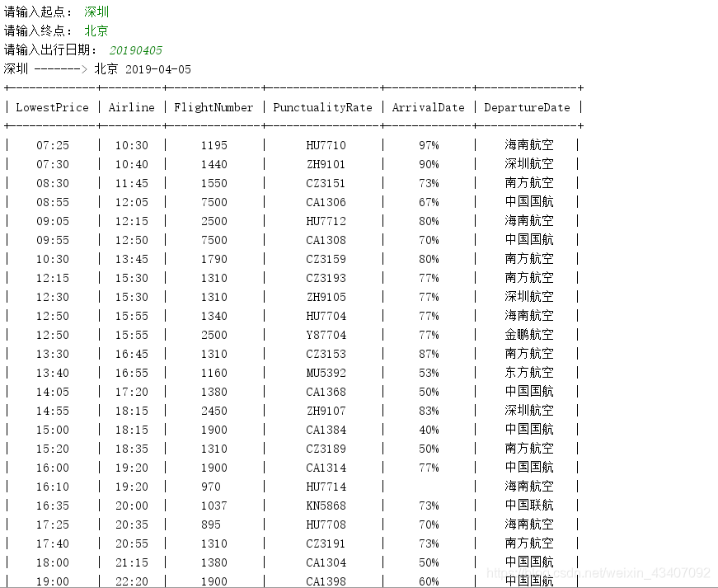Click the 07:30 time cell

[53, 164]
